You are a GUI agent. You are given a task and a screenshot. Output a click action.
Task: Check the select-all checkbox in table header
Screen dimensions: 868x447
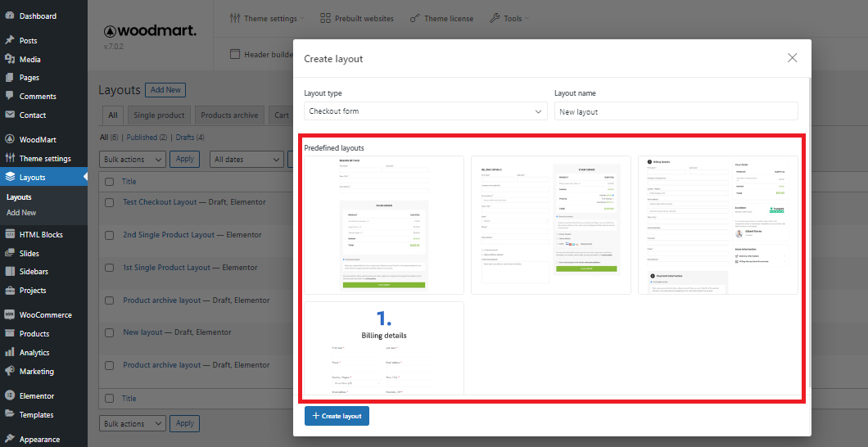pos(110,182)
